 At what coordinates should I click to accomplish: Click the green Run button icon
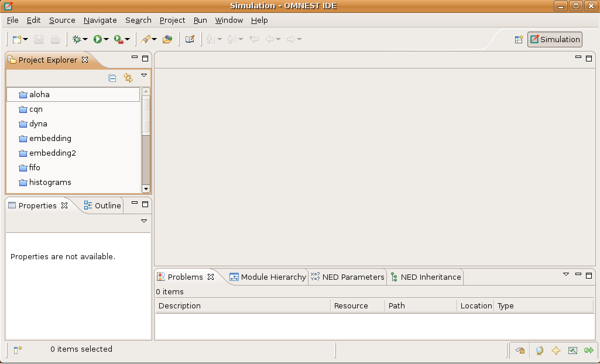(98, 39)
